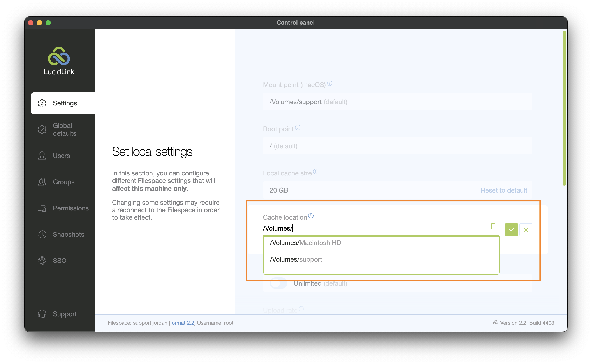Click the version cloud icon in status bar
The image size is (592, 364).
496,323
